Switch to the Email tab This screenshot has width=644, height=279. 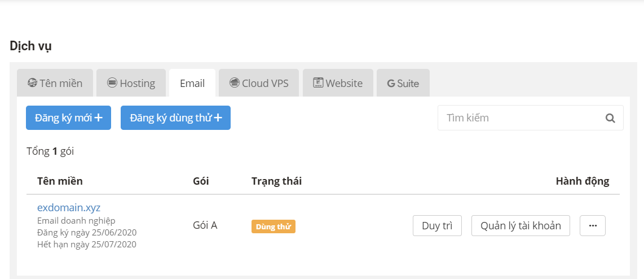click(192, 83)
